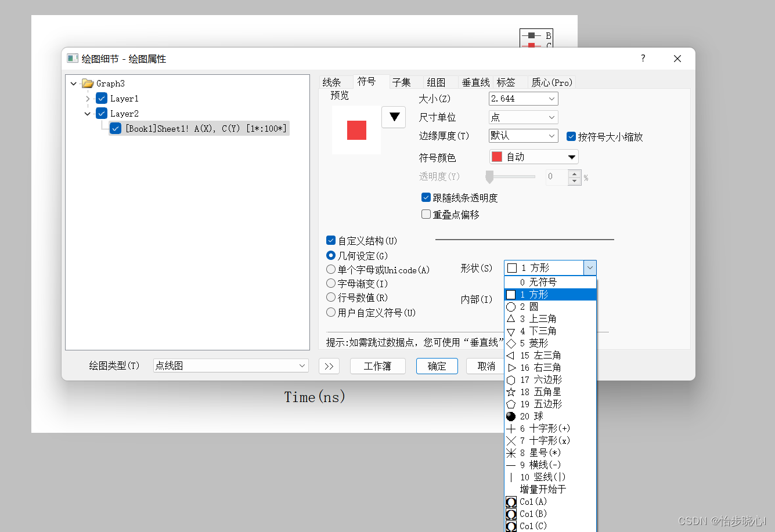Open the 符号颜色 color picker

pos(534,157)
